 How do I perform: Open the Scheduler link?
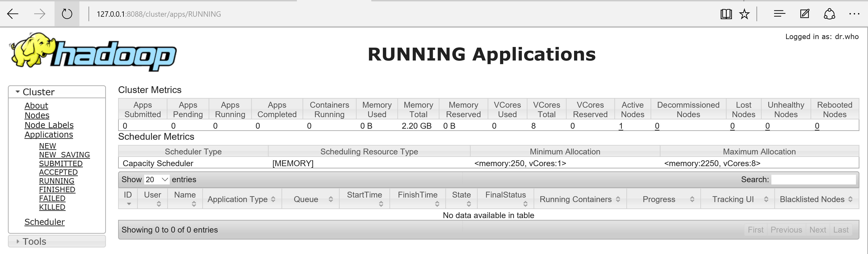pos(44,222)
